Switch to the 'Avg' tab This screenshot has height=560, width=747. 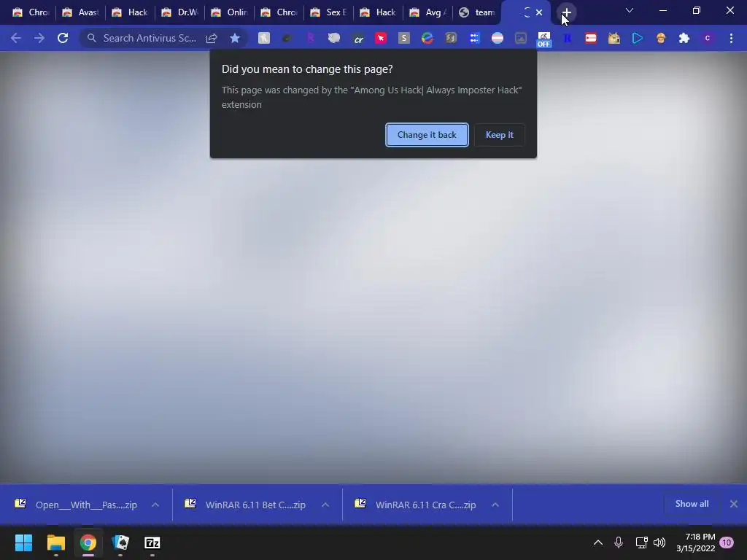(x=427, y=12)
